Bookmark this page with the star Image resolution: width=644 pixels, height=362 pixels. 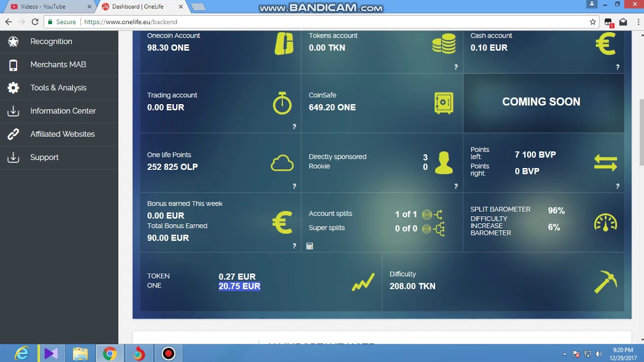click(593, 22)
